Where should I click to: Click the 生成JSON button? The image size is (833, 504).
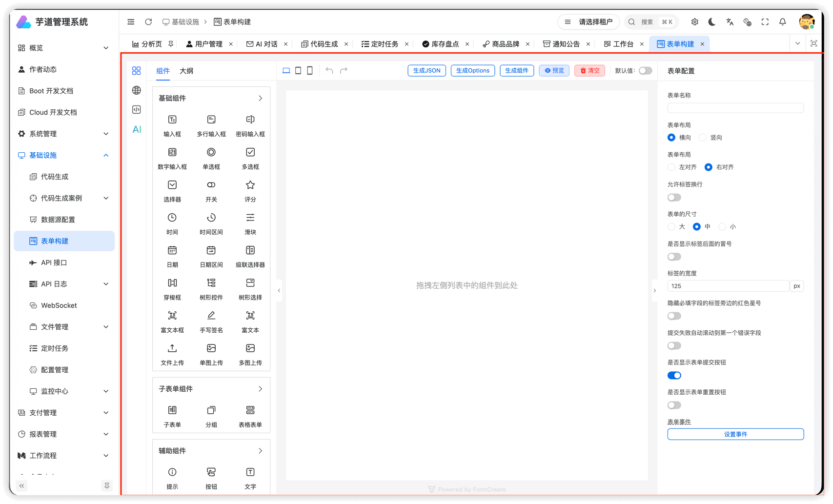pos(426,70)
